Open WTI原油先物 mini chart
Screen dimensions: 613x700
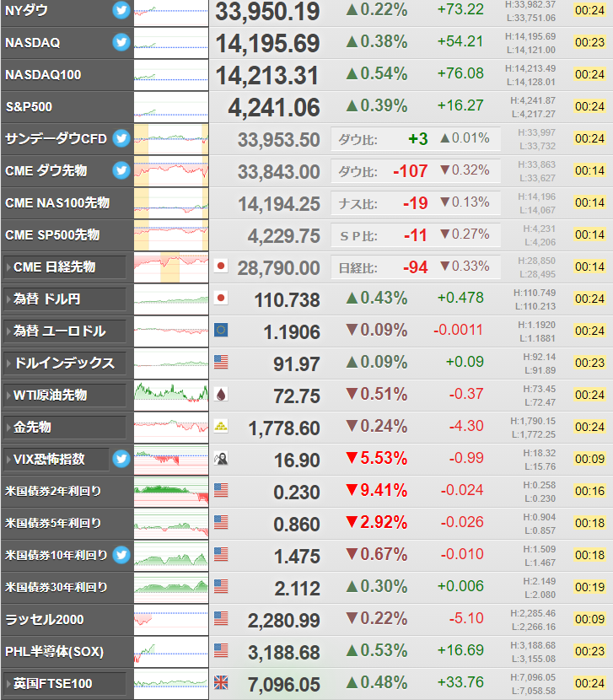171,395
